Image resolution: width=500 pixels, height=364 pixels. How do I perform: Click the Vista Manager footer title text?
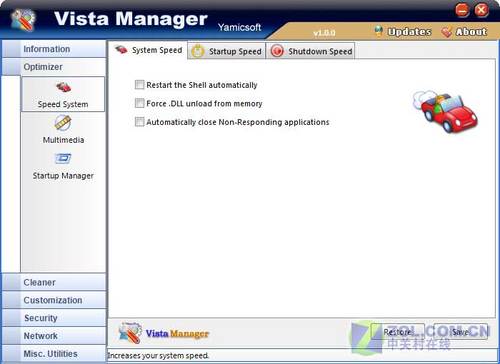coord(177,333)
